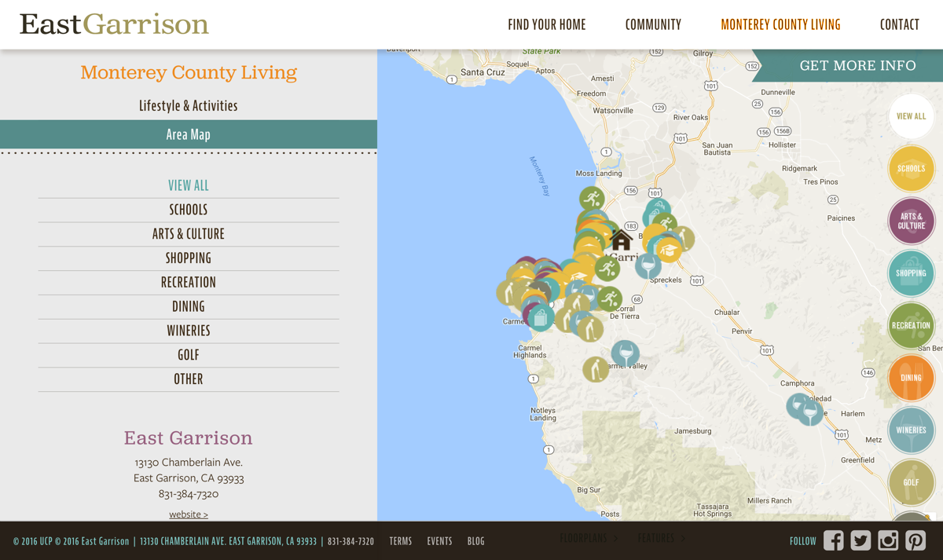The width and height of the screenshot is (943, 560).
Task: Filter map by Schools circle icon
Action: coord(912,168)
